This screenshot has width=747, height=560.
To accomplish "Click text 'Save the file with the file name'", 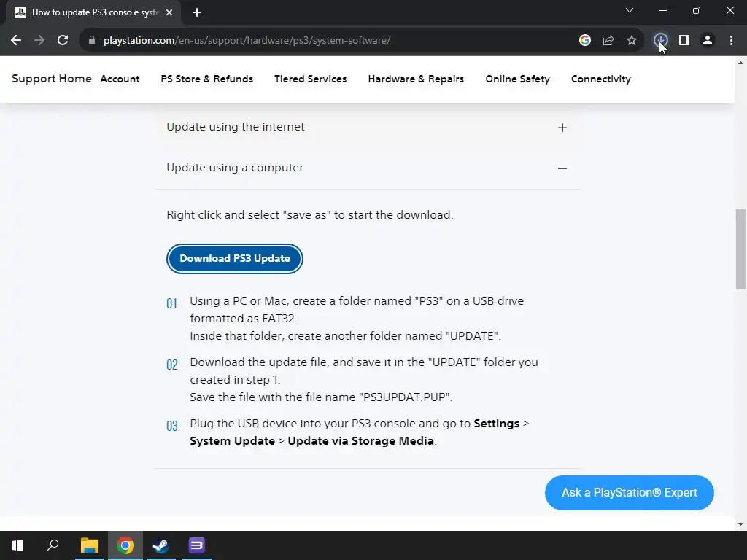I will (273, 397).
